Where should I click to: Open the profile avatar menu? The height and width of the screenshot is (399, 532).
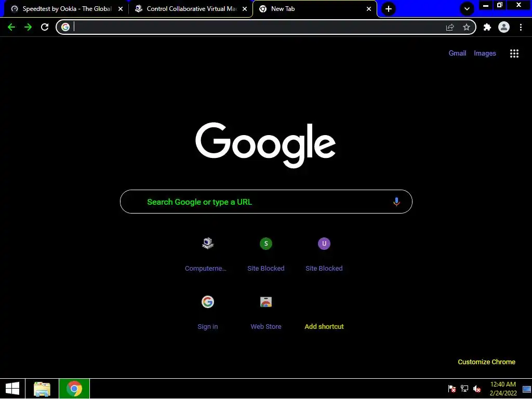pyautogui.click(x=504, y=27)
